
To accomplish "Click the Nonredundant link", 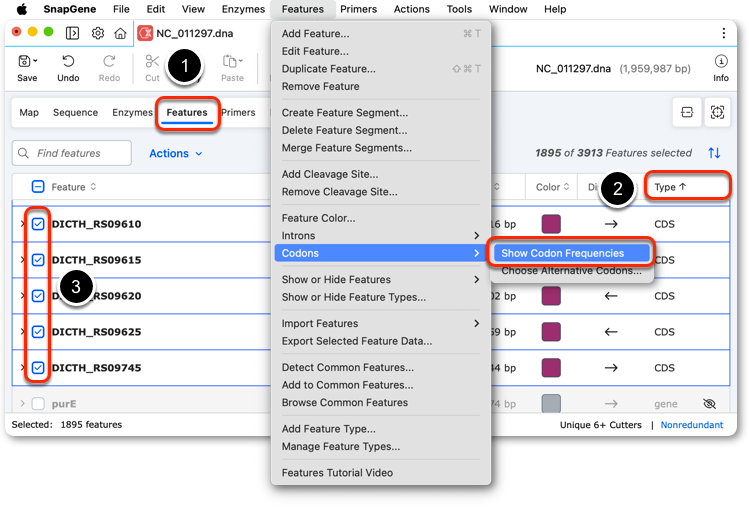I will [x=692, y=425].
